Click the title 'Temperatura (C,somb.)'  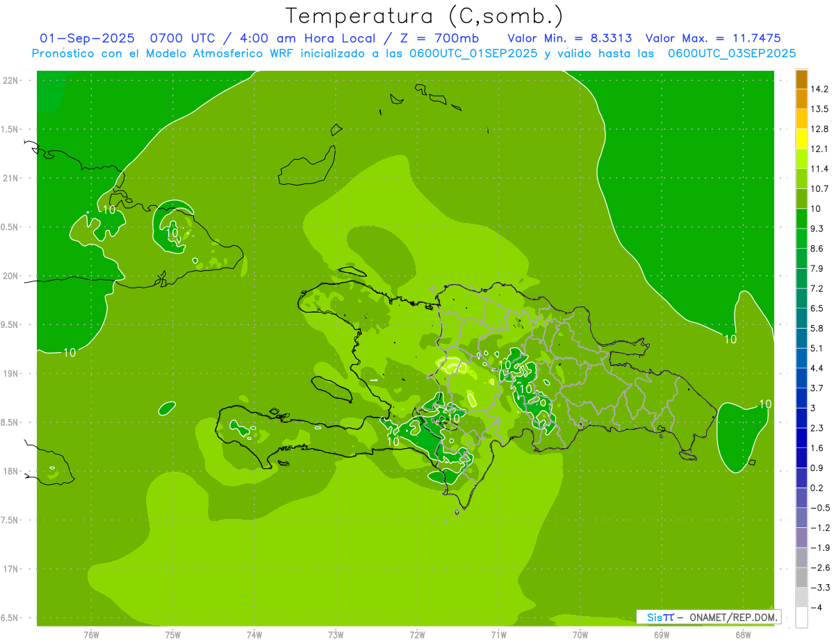click(x=425, y=16)
